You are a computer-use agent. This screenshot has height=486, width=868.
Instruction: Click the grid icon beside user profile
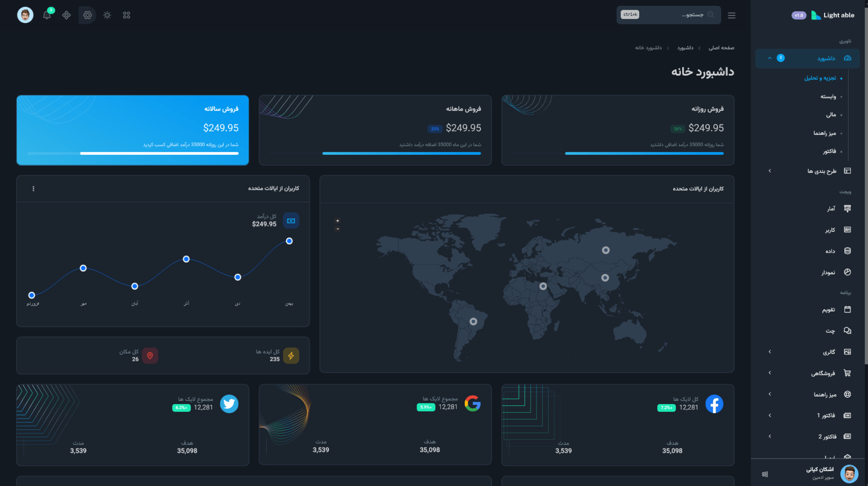pos(765,474)
